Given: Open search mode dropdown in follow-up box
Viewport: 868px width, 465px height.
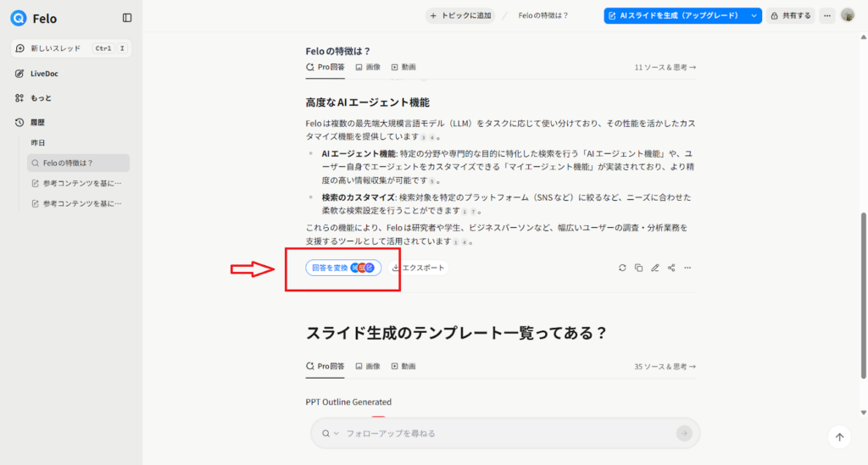Looking at the screenshot, I should coord(331,434).
